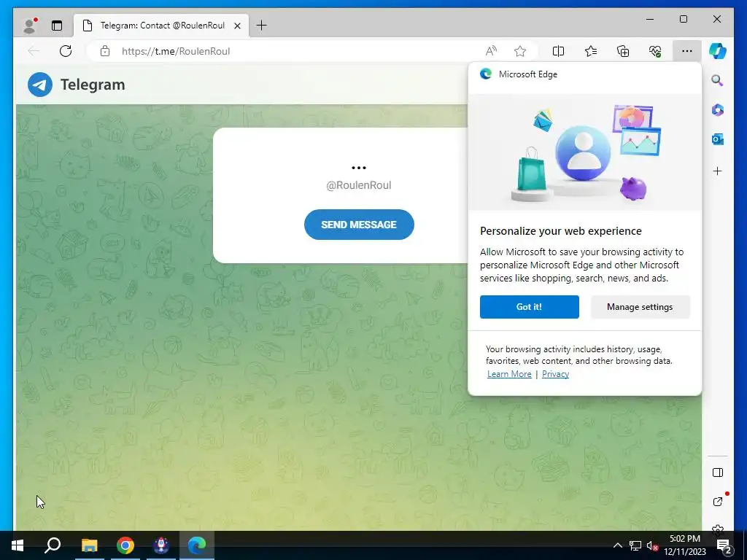The height and width of the screenshot is (560, 747).
Task: Activate Read aloud icon in address bar
Action: [491, 51]
